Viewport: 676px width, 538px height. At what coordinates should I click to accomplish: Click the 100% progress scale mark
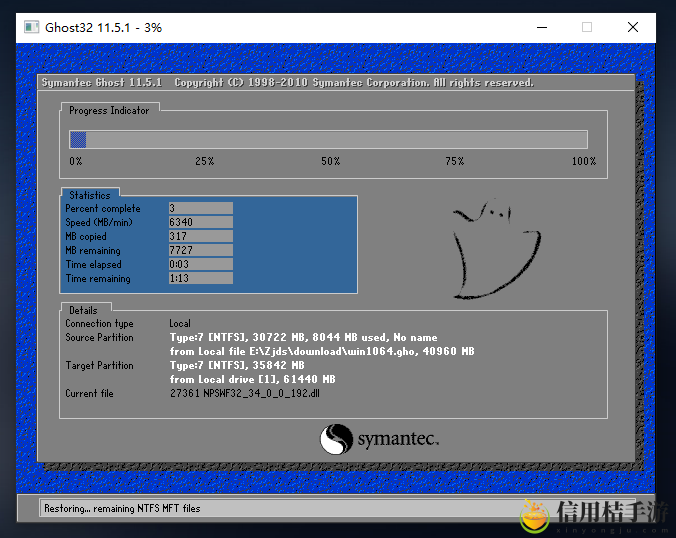(584, 161)
